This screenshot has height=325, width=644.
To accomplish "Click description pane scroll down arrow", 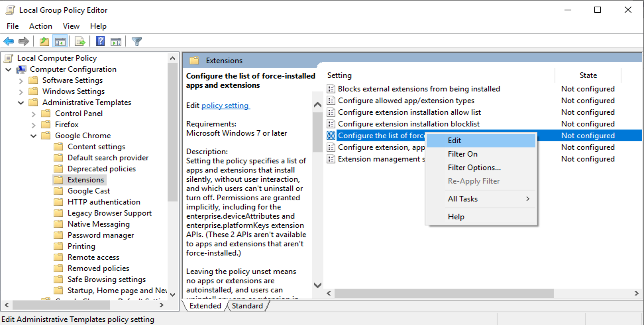I will pos(317,285).
